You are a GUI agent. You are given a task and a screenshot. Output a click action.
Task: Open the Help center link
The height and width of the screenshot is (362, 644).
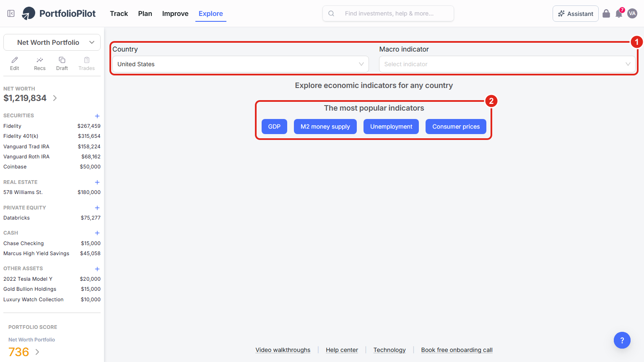tap(342, 350)
